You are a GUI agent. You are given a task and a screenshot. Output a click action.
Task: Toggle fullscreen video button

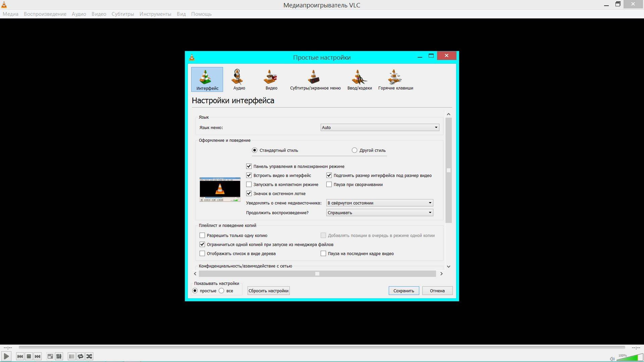[x=50, y=356]
